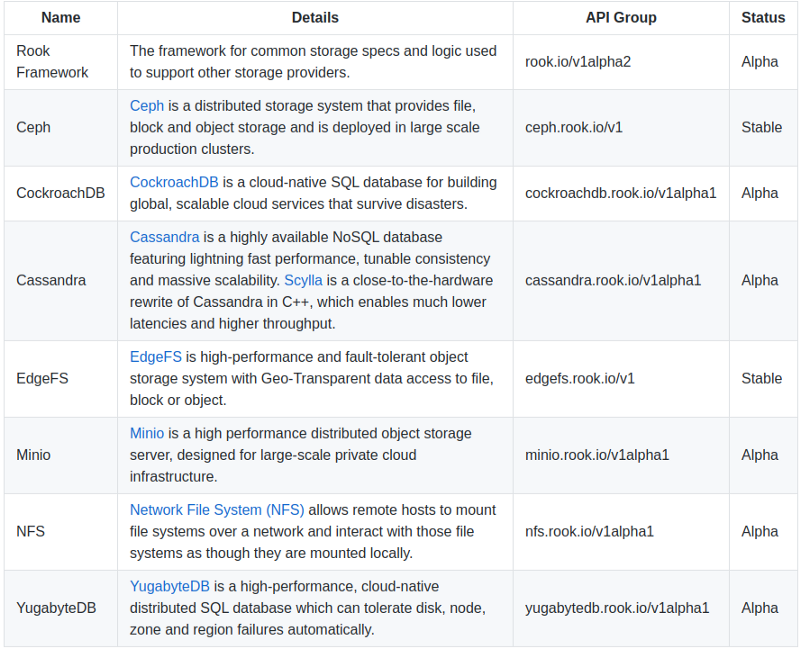Viewport: 800px width, 648px height.
Task: Open the CockroachDB hyperlink in Details column
Action: [174, 182]
